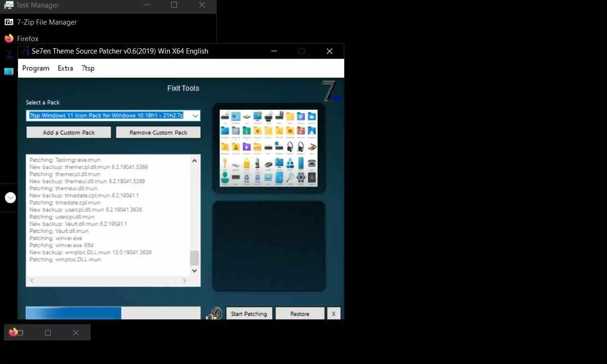The image size is (607, 364).
Task: Click log line New backup: themecpl.dll.mun 6.2.19041.5369
Action: tap(89, 167)
